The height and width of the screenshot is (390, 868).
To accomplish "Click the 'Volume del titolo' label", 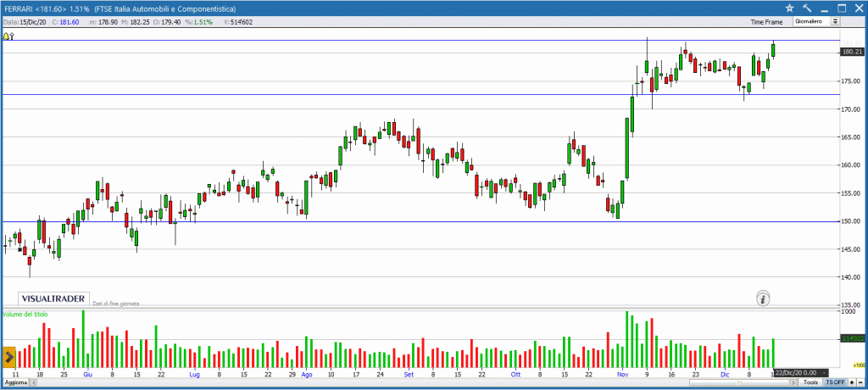I will [x=25, y=314].
